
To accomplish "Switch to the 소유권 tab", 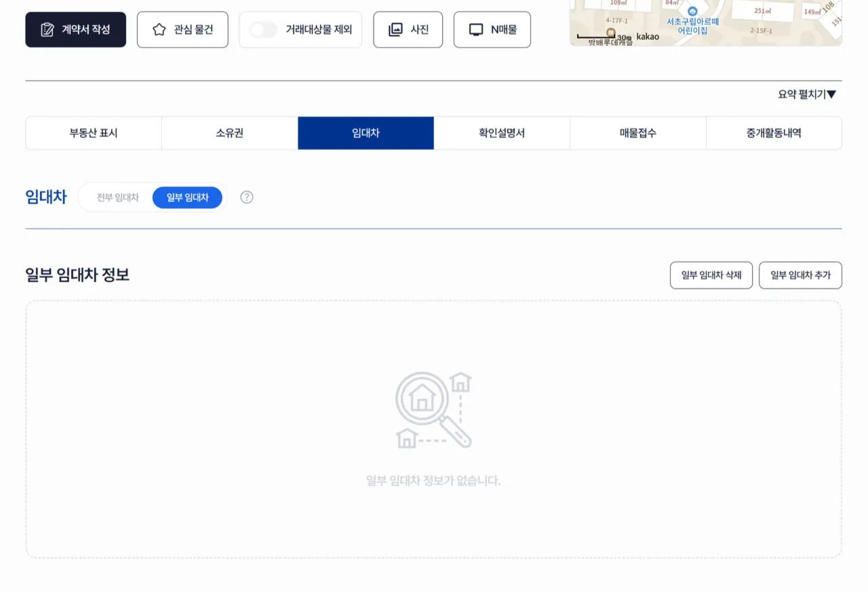I will click(230, 133).
